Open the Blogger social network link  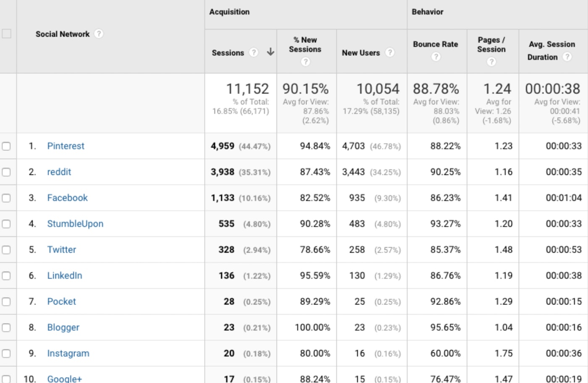pyautogui.click(x=63, y=328)
